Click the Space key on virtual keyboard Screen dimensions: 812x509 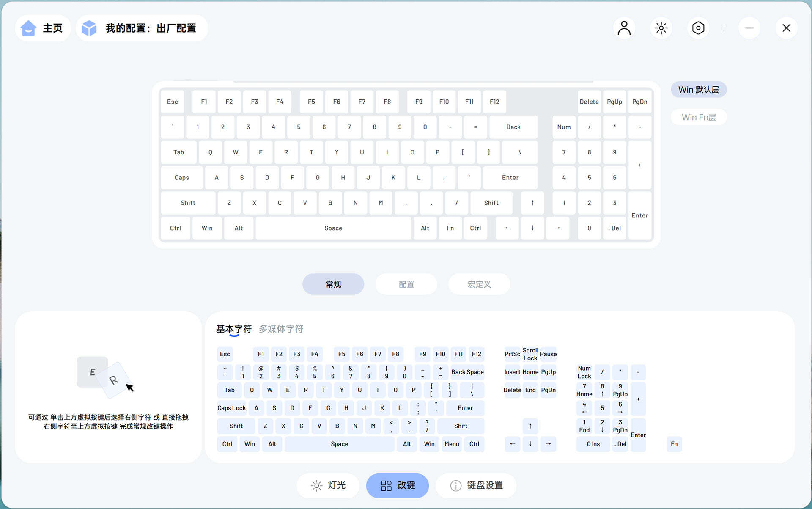(x=333, y=228)
